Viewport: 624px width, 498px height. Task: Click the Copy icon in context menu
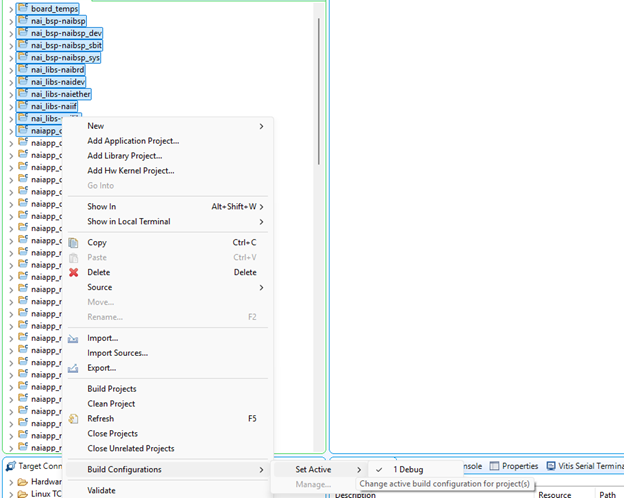[x=73, y=243]
